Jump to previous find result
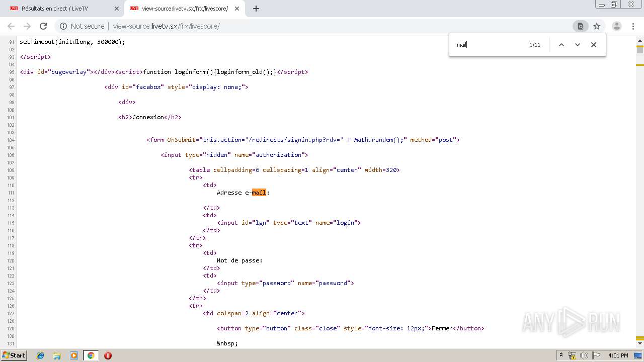Image resolution: width=644 pixels, height=362 pixels. (x=561, y=45)
